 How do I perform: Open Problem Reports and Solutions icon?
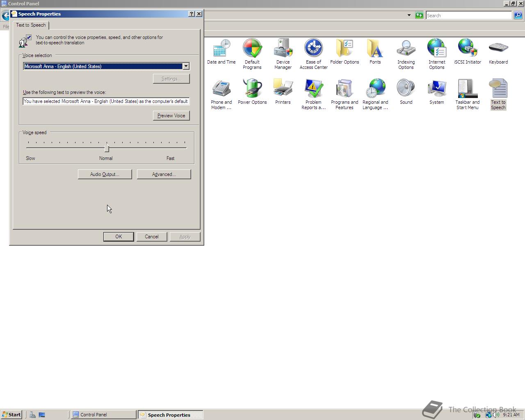tap(314, 94)
